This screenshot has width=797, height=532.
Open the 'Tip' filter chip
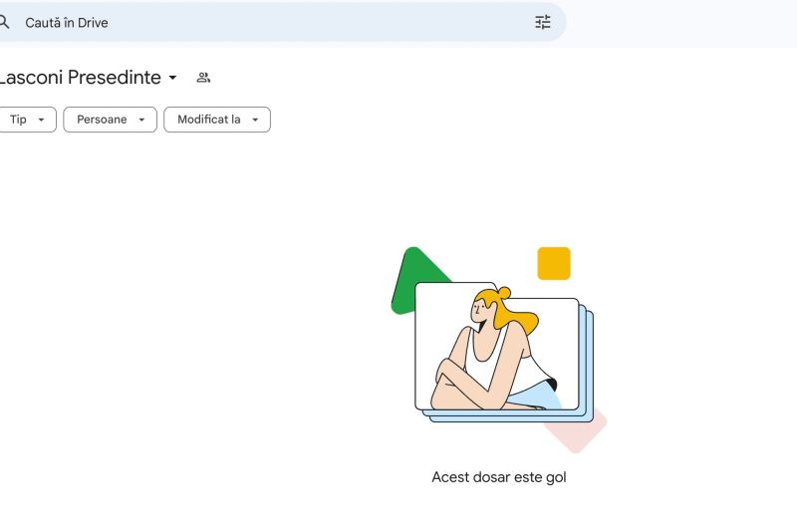(x=28, y=120)
